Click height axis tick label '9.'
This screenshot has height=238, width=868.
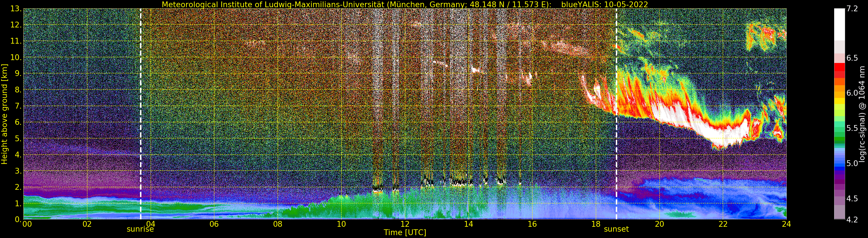point(18,73)
